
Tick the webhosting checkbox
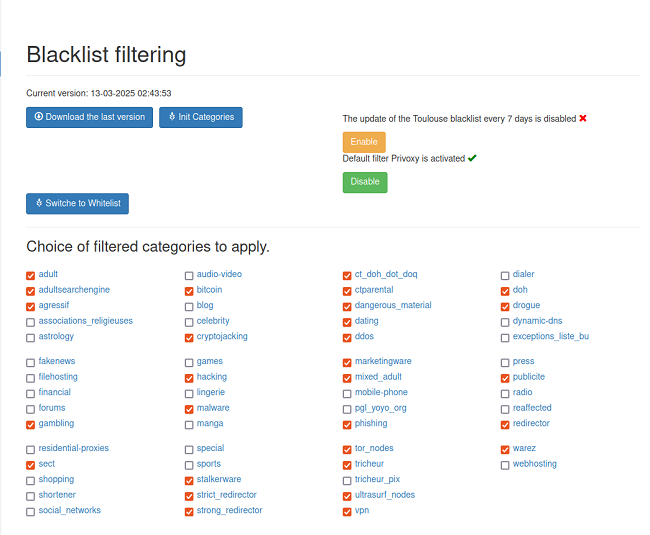tap(505, 464)
